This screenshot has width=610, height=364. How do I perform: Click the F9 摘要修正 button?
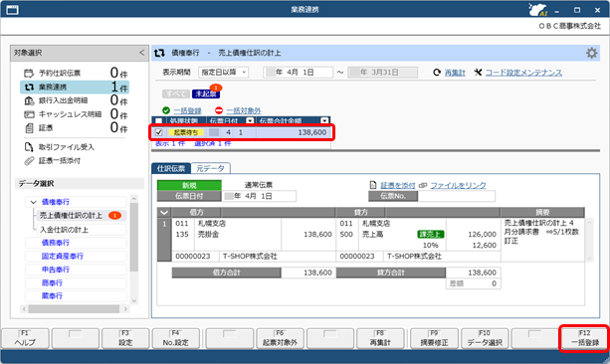point(434,338)
